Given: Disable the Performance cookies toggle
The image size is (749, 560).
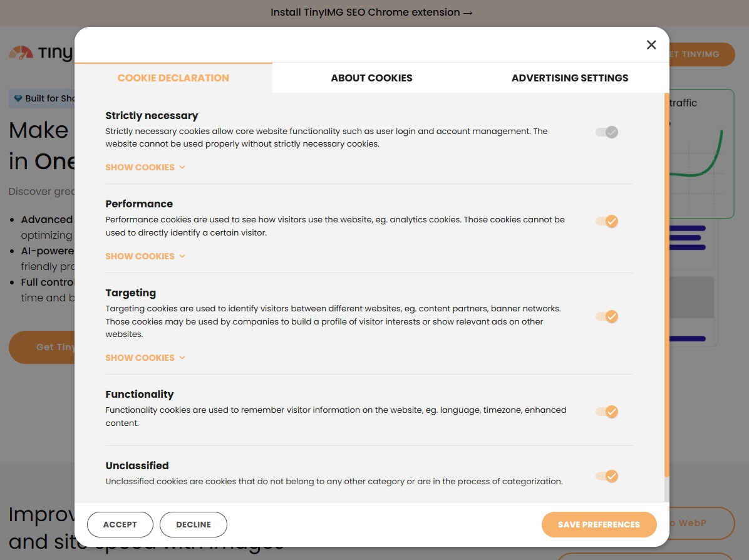Looking at the screenshot, I should (606, 221).
